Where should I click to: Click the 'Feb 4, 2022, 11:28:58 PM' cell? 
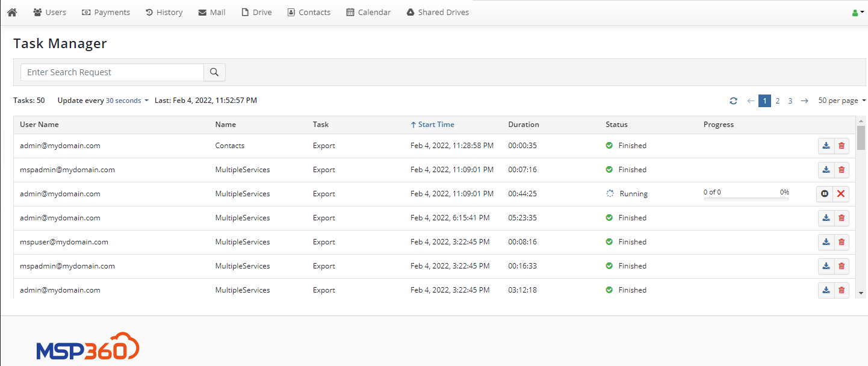[x=452, y=146]
